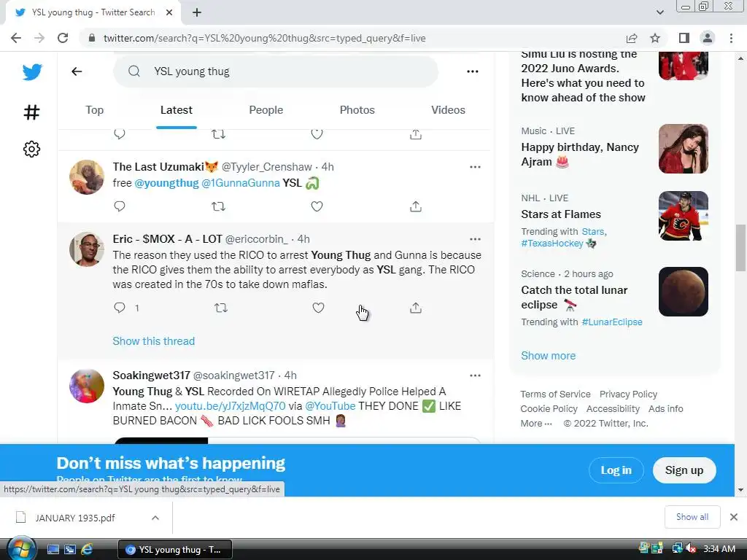The image size is (747, 560).
Task: Click the Sign up button
Action: tap(684, 470)
